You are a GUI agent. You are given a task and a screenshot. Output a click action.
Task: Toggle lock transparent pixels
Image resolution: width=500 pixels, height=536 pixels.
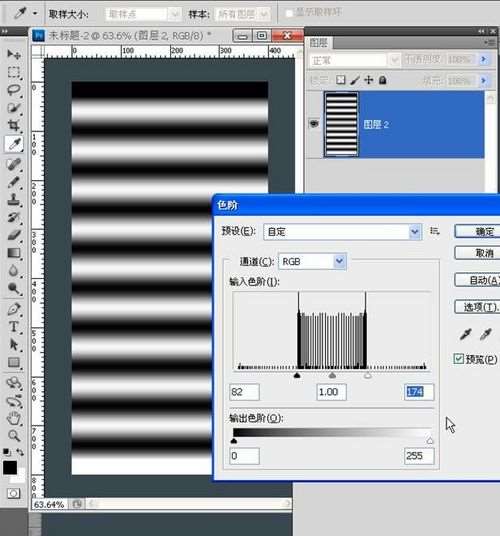[x=340, y=80]
